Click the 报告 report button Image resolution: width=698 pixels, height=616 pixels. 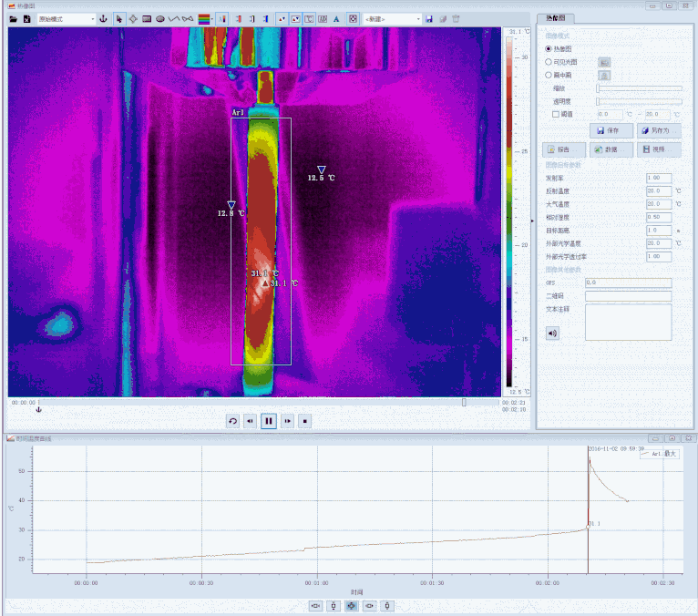[564, 149]
